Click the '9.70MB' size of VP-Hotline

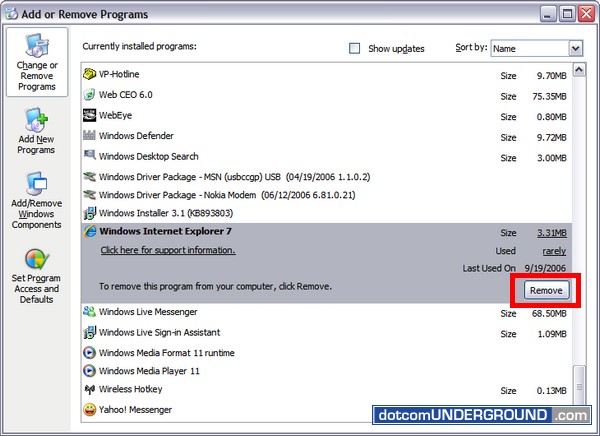(551, 76)
